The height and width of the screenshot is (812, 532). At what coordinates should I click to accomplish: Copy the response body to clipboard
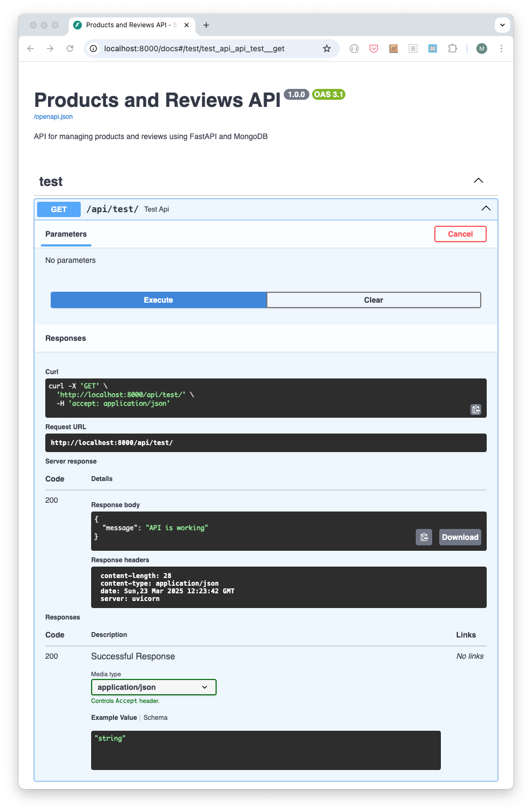(x=424, y=537)
